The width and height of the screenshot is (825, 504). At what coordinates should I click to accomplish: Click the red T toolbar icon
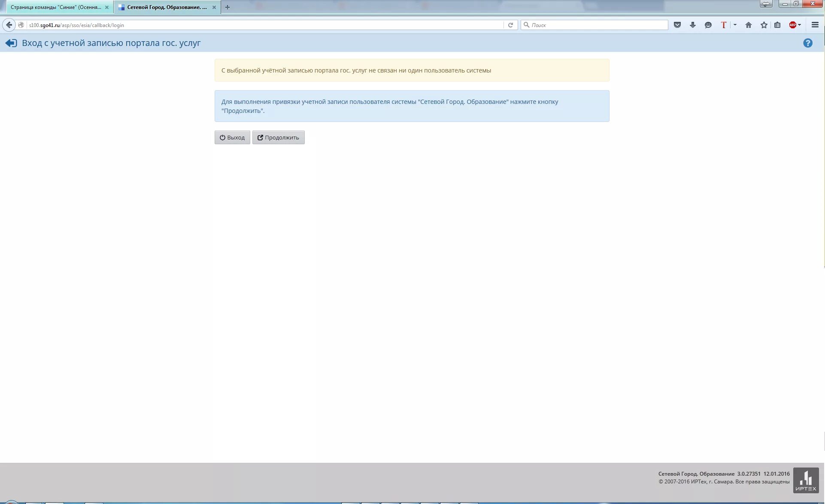coord(724,25)
